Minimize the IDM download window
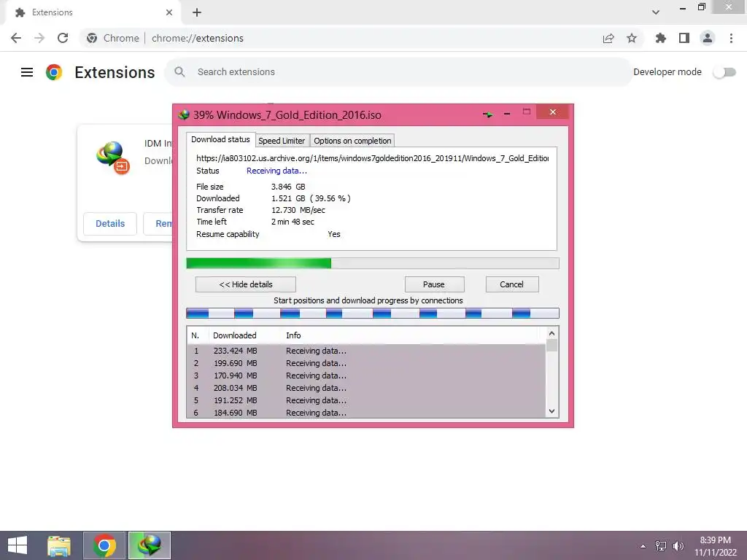 (507, 113)
